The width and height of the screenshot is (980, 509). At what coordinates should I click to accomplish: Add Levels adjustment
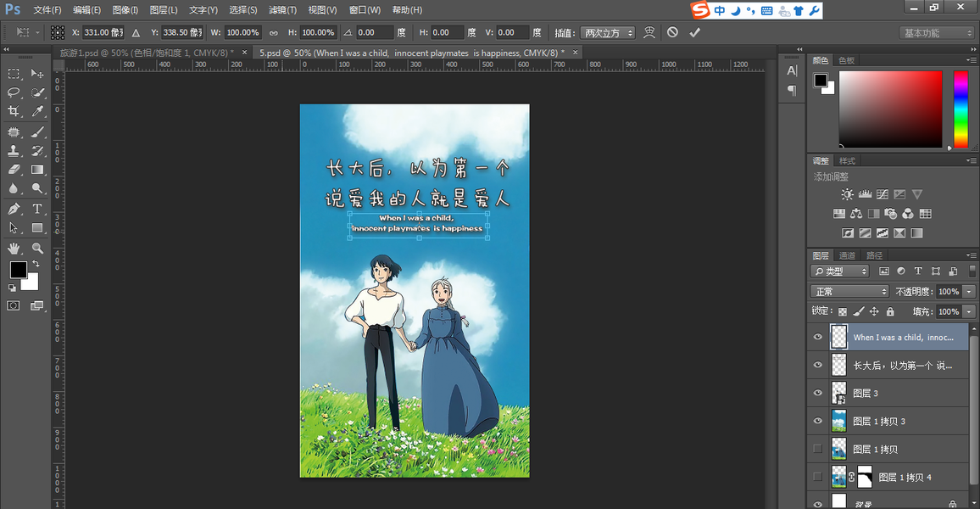(x=865, y=194)
